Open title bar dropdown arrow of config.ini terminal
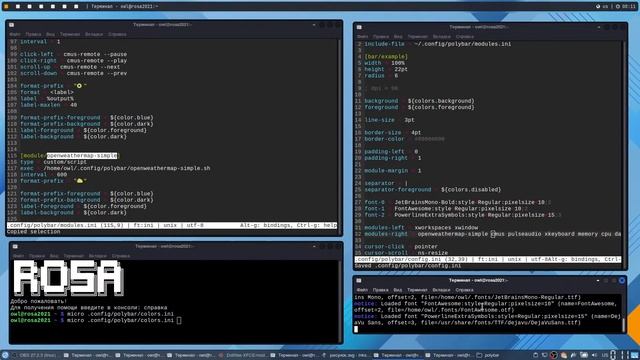 pos(599,27)
